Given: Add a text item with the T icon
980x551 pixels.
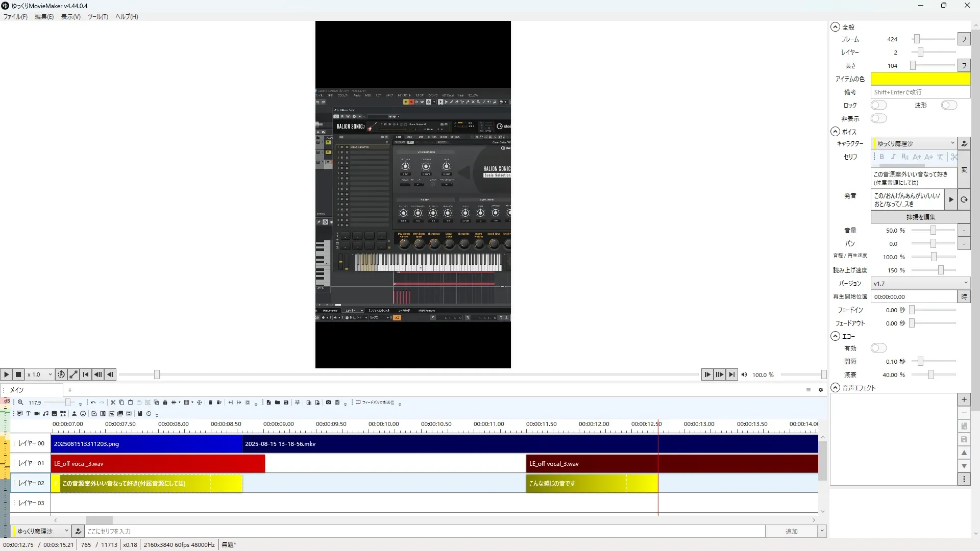Looking at the screenshot, I should pyautogui.click(x=28, y=414).
